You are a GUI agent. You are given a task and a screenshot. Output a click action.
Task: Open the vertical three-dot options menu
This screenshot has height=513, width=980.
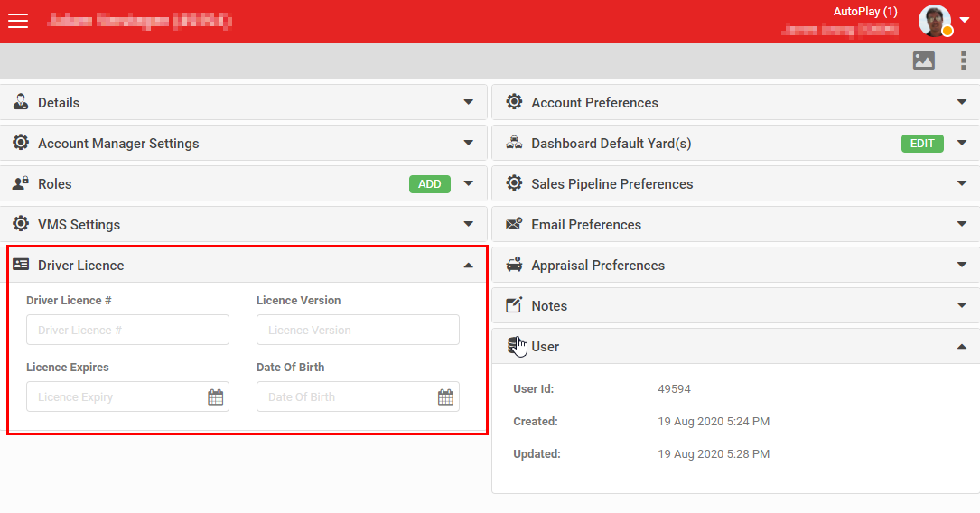pos(963,61)
